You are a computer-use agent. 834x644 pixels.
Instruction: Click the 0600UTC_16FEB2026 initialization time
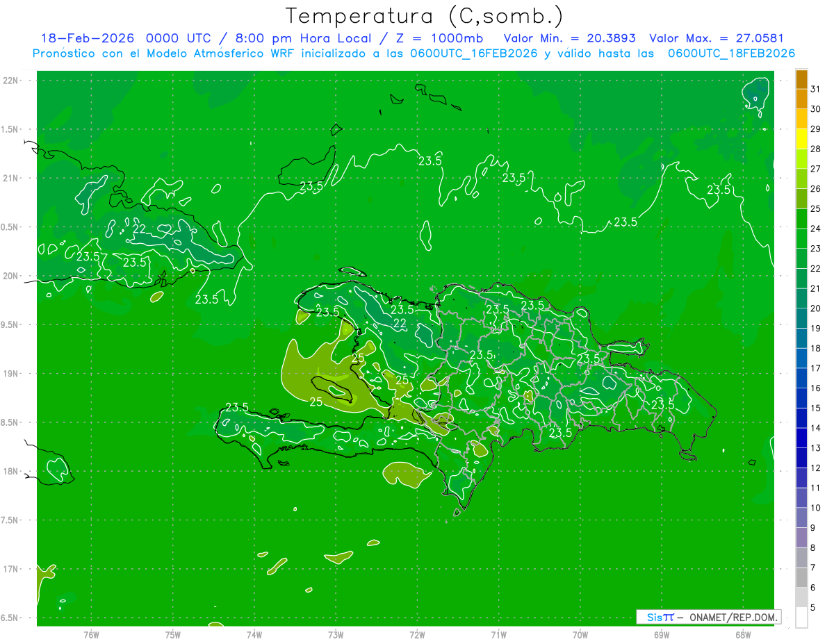pyautogui.click(x=475, y=53)
